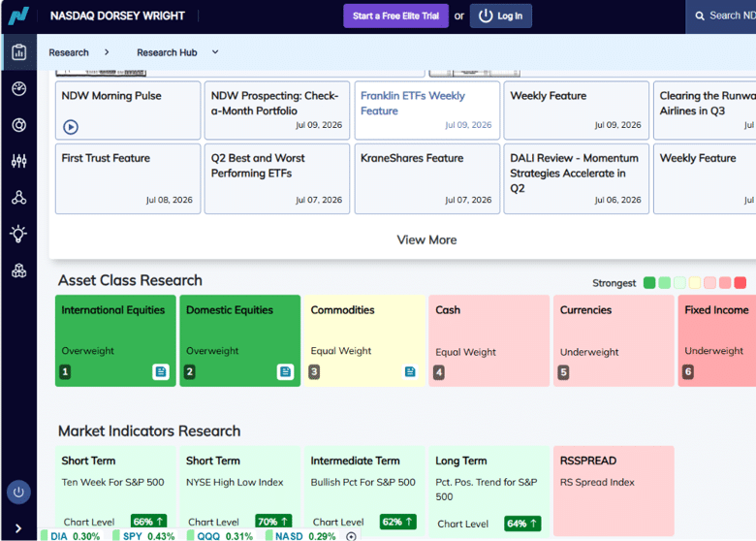Image resolution: width=756 pixels, height=541 pixels.
Task: Click the pale yellow strength swatch
Action: click(x=695, y=282)
